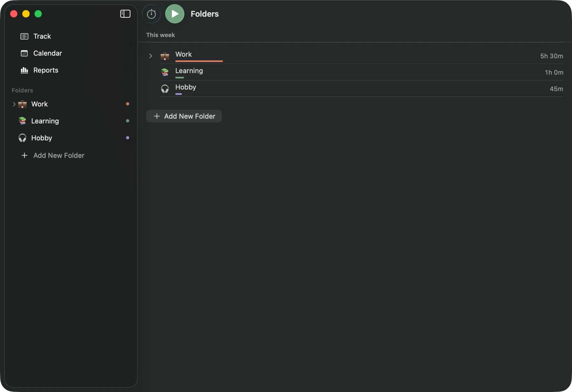Maximize the window with green button
Image resolution: width=572 pixels, height=392 pixels.
click(38, 14)
